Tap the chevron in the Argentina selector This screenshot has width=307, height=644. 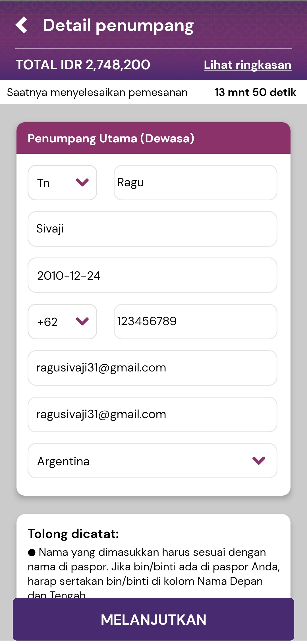pyautogui.click(x=259, y=460)
